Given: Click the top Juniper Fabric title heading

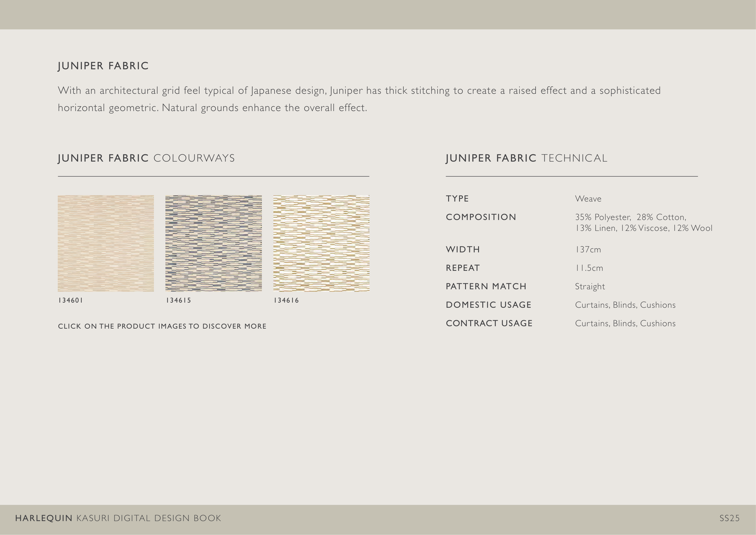Looking at the screenshot, I should 103,66.
